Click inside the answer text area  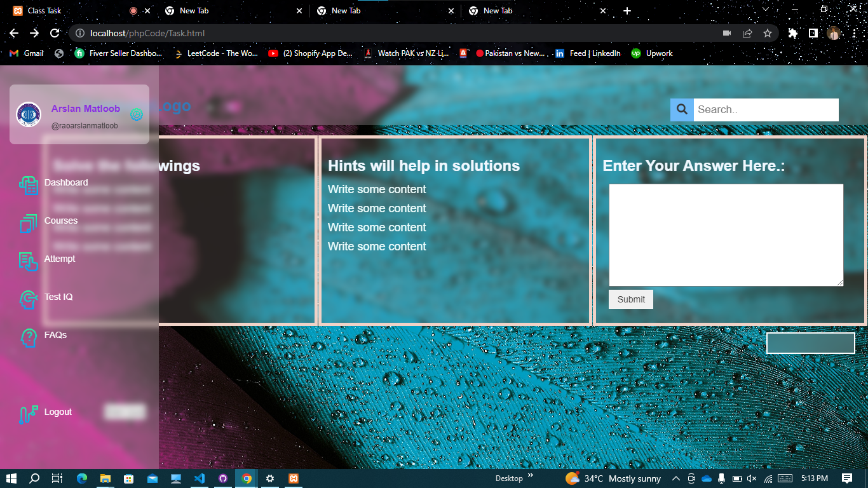pyautogui.click(x=726, y=234)
